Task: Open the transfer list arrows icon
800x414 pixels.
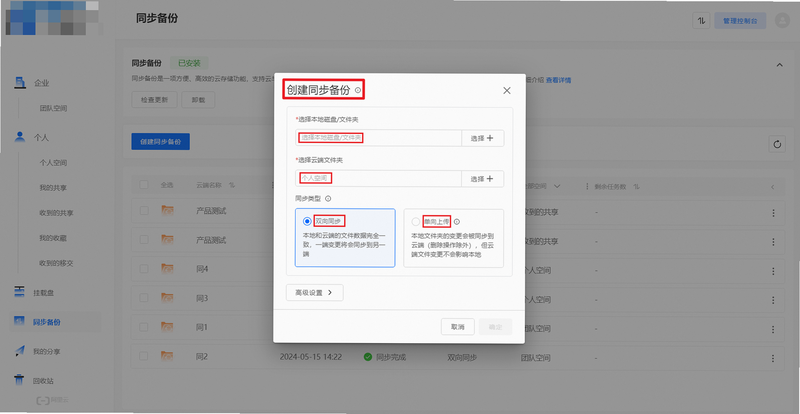Action: click(701, 21)
